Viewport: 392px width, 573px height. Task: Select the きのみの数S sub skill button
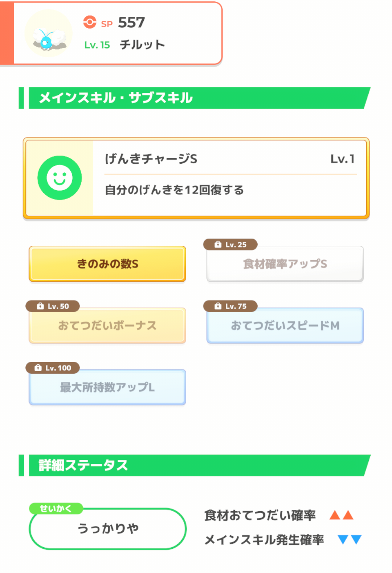107,264
